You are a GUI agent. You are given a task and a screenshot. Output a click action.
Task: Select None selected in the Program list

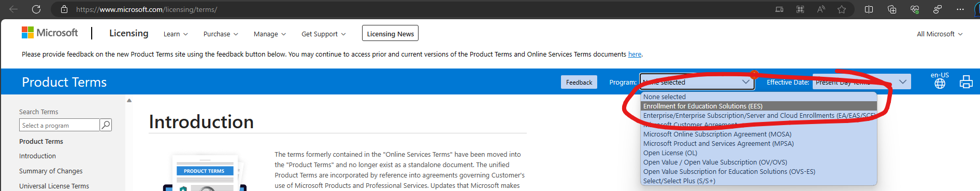(x=759, y=97)
